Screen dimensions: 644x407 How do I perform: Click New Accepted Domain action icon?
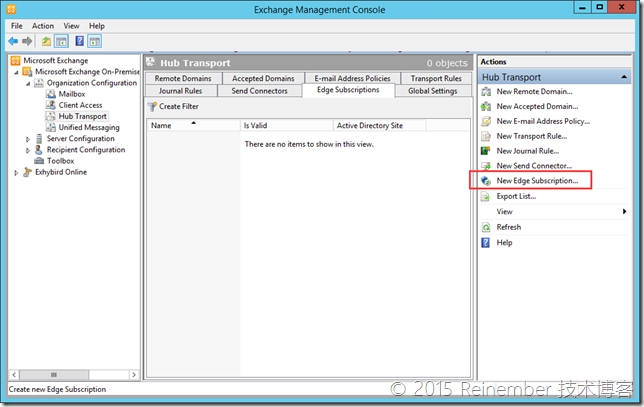pos(486,106)
